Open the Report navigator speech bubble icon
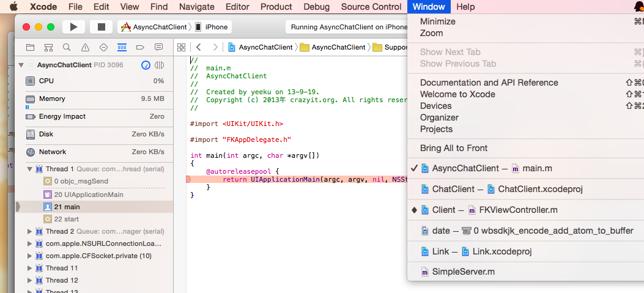This screenshot has width=644, height=293. (158, 47)
